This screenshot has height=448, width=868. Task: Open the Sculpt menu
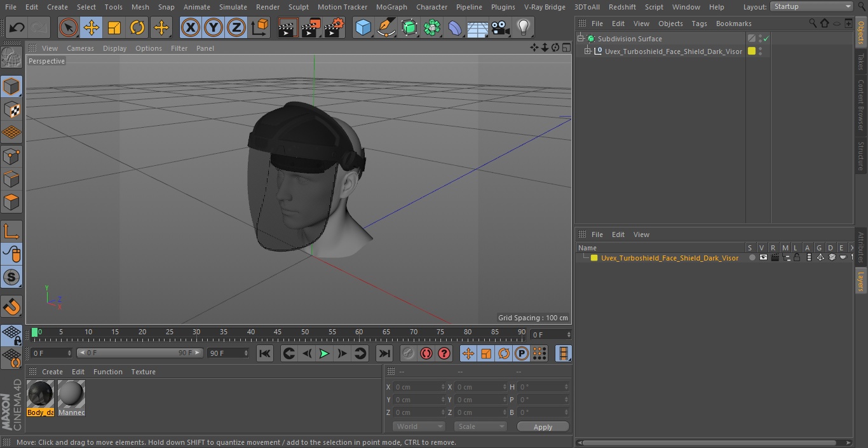(x=298, y=7)
